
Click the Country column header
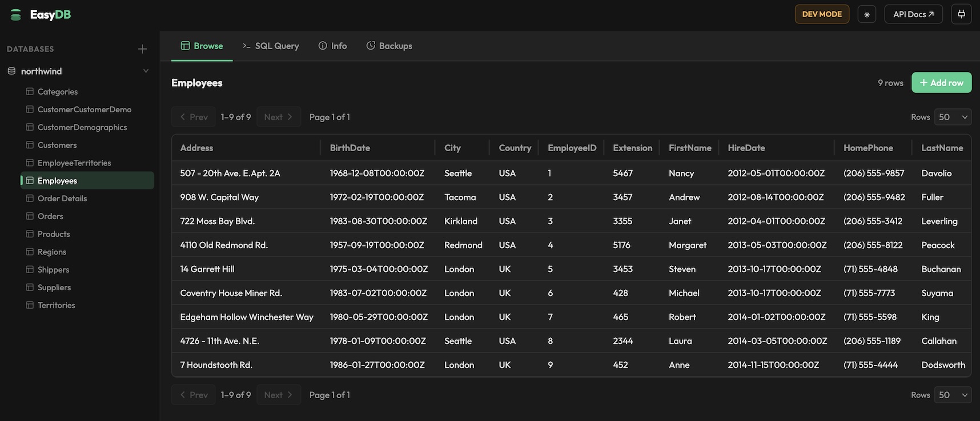click(515, 148)
